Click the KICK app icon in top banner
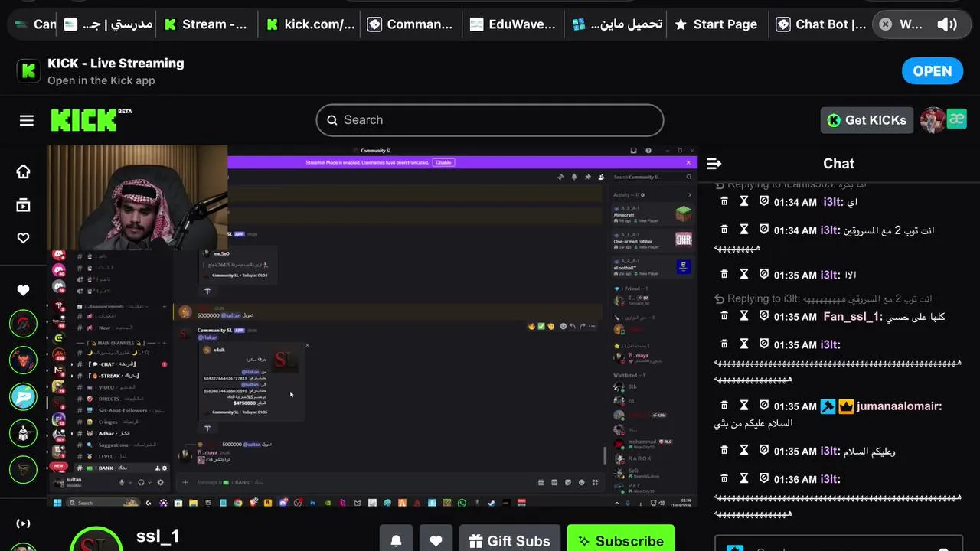This screenshot has width=980, height=551. point(29,71)
